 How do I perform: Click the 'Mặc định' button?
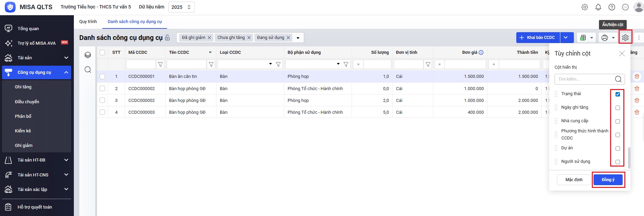(x=574, y=180)
